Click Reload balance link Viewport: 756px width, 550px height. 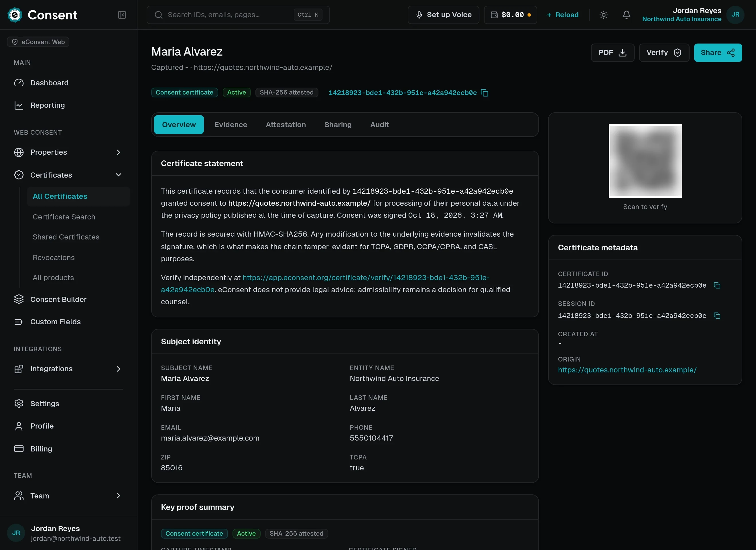pyautogui.click(x=563, y=15)
